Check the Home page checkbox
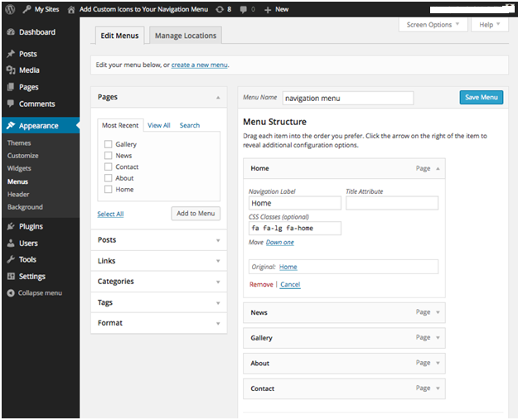Viewport: 518px width, 420px height. point(108,189)
